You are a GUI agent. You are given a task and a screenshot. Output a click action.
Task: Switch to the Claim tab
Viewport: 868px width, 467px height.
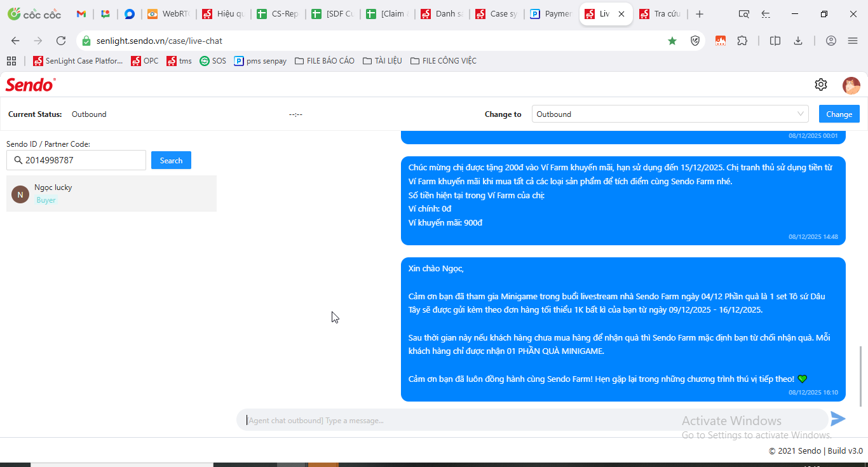(388, 14)
